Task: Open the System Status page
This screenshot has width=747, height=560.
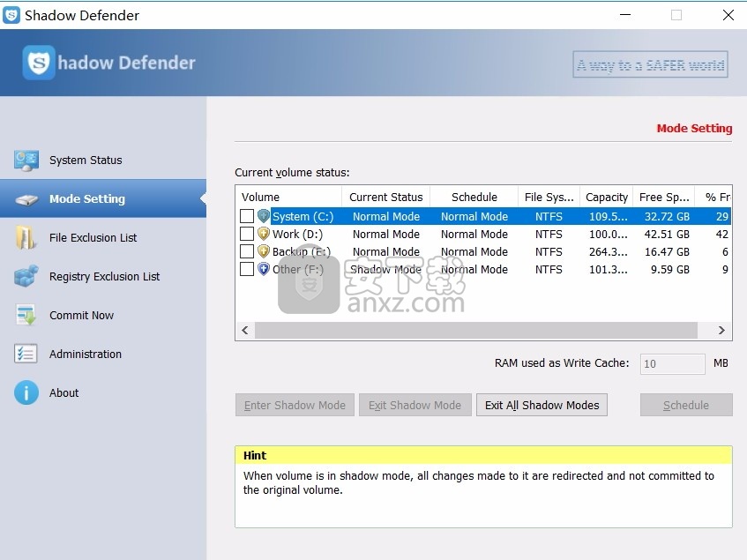Action: click(103, 160)
